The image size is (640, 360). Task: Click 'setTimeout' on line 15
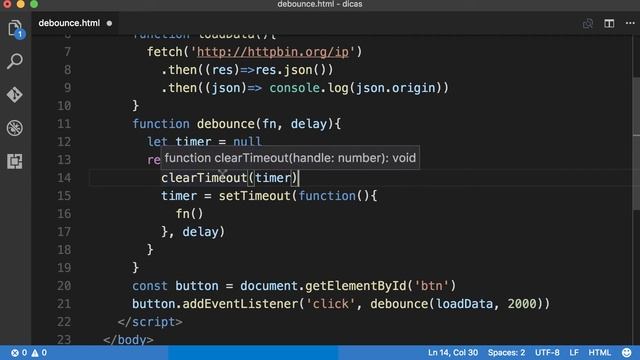pyautogui.click(x=254, y=196)
